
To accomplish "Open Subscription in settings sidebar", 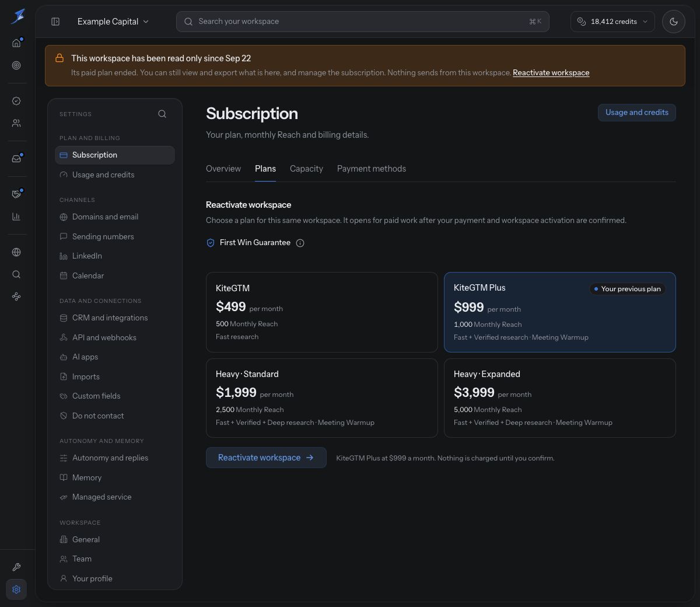I will [x=115, y=155].
